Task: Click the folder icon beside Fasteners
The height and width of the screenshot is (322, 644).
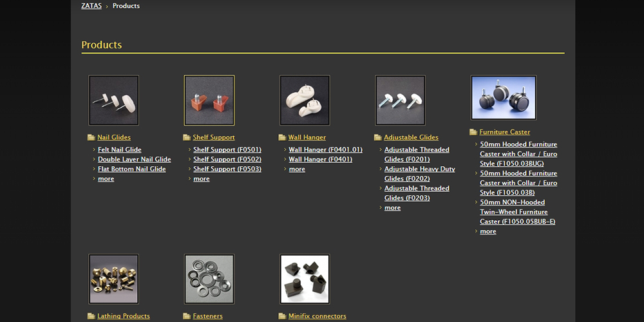Action: (x=187, y=316)
